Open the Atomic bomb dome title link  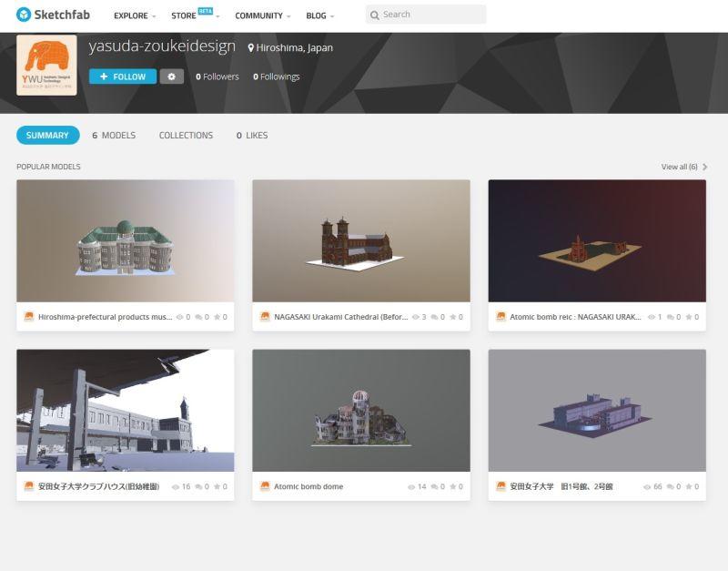pyautogui.click(x=308, y=486)
